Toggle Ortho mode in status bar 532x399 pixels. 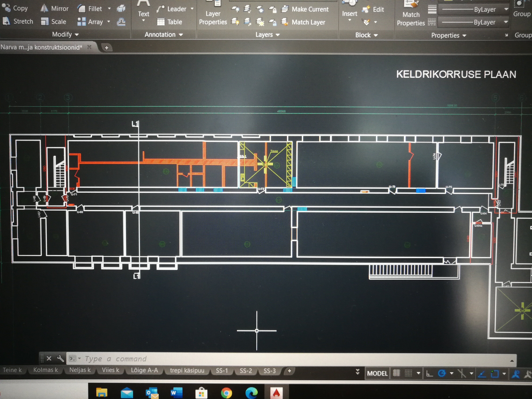[x=429, y=374]
